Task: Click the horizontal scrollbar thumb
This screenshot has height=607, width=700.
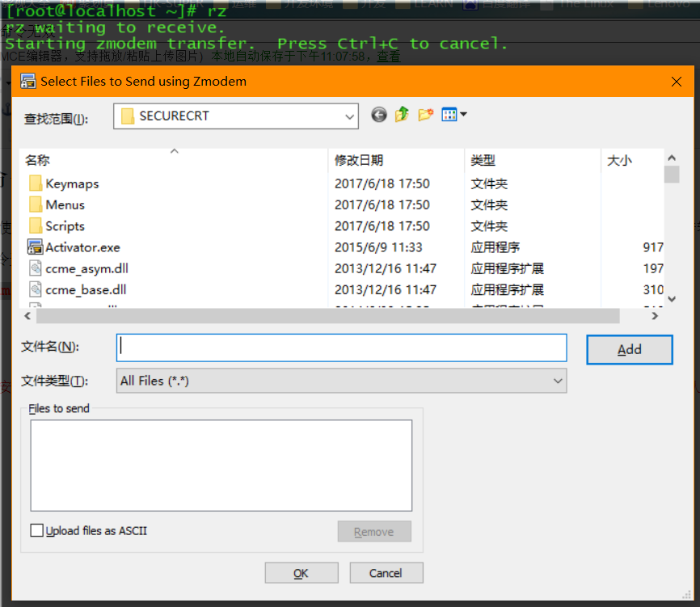Action: pos(327,316)
